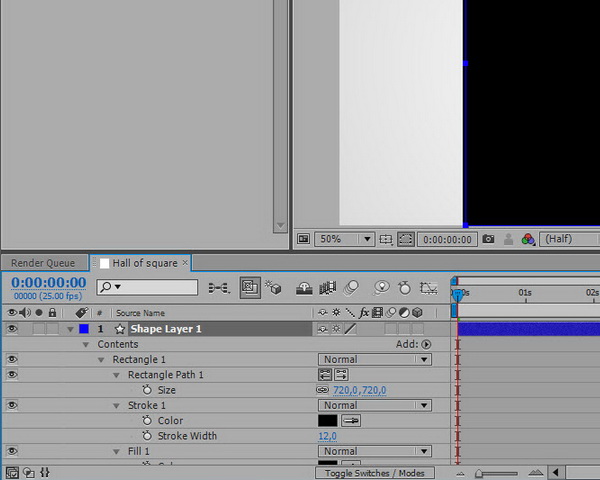Toggle mask and shape path visibility

point(406,240)
